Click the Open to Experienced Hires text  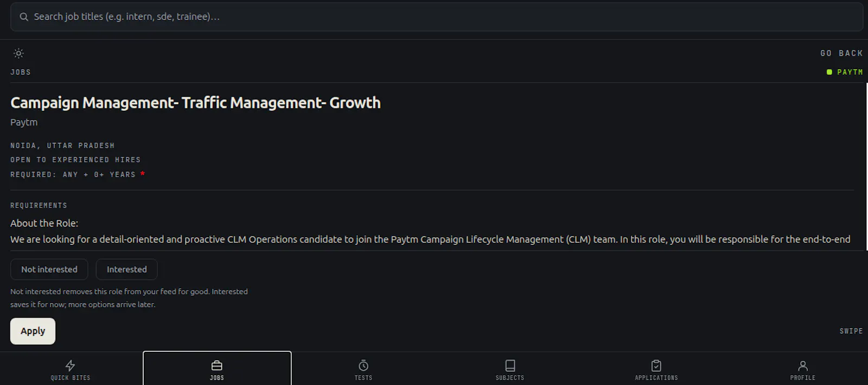(75, 160)
